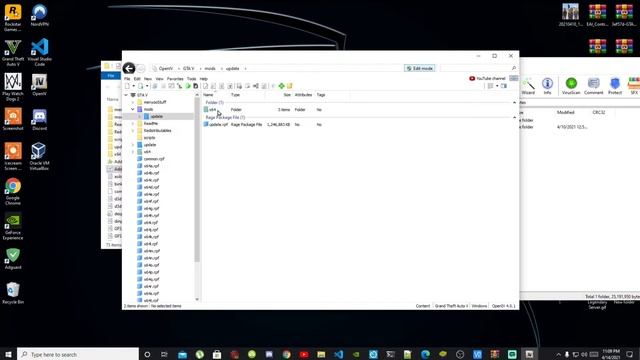The width and height of the screenshot is (640, 360).
Task: Click the Windows Start button
Action: coord(8,354)
